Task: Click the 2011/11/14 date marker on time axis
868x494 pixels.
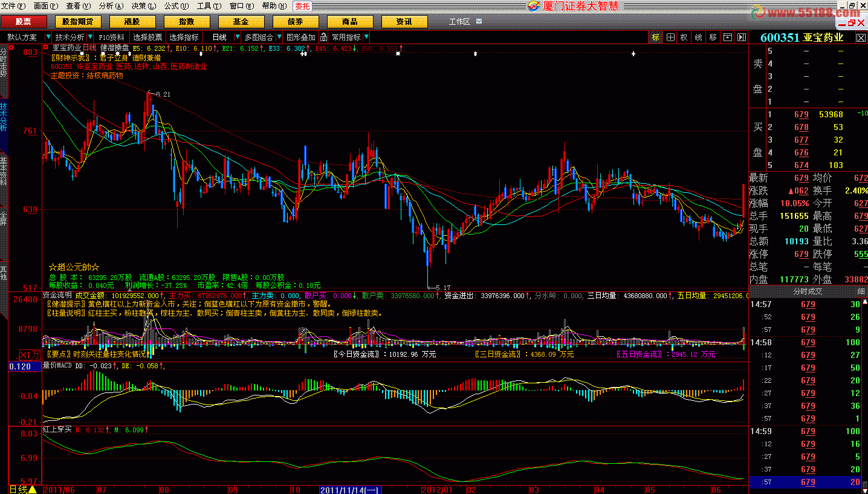Action: pos(349,489)
